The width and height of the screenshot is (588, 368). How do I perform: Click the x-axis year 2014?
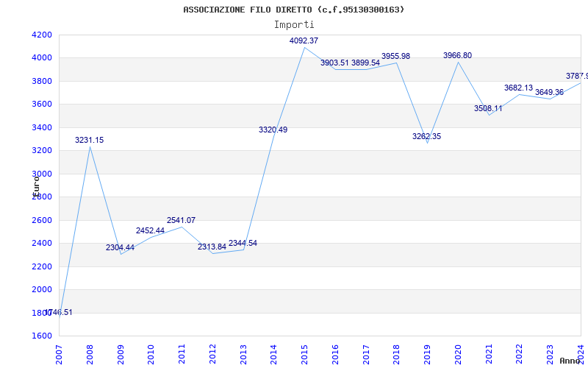[273, 354]
